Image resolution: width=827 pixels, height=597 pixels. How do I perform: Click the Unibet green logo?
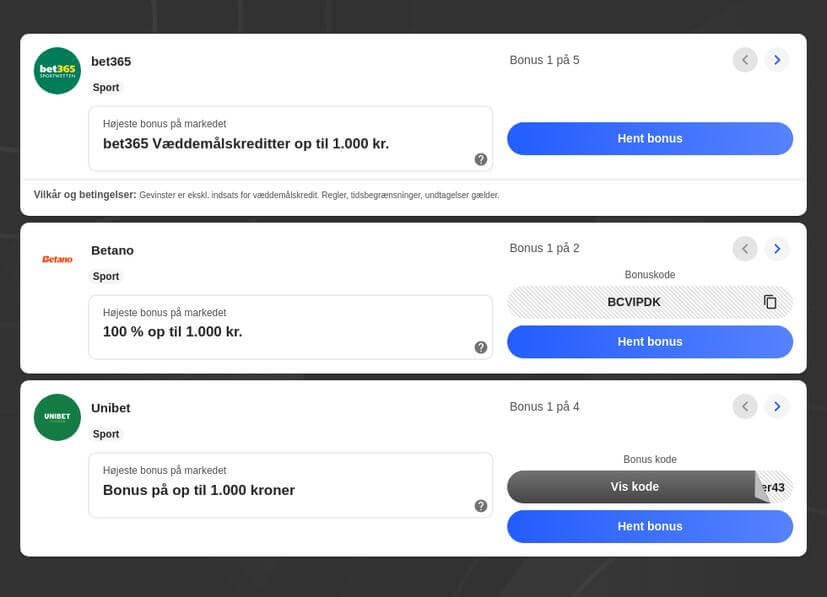57,417
